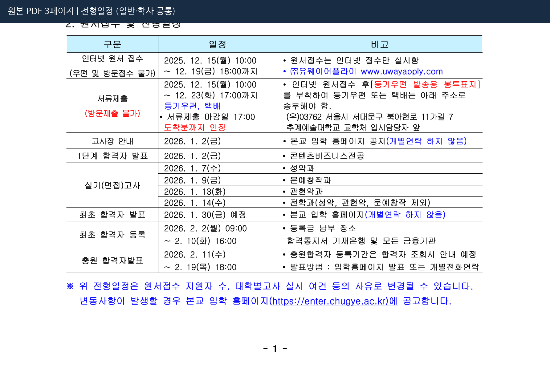Click the '최초 합격자 등록' row label
The width and height of the screenshot is (550, 392).
pos(112,235)
